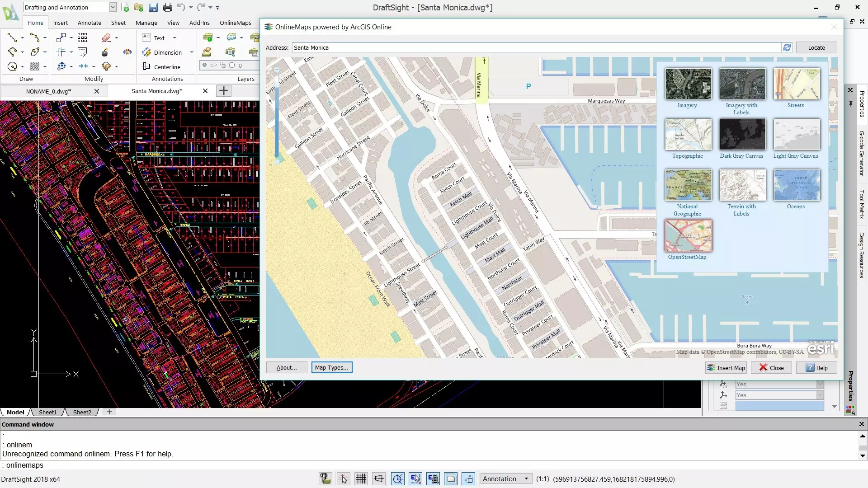Select the Hatch fill tool
The image size is (868, 488).
coord(35,66)
